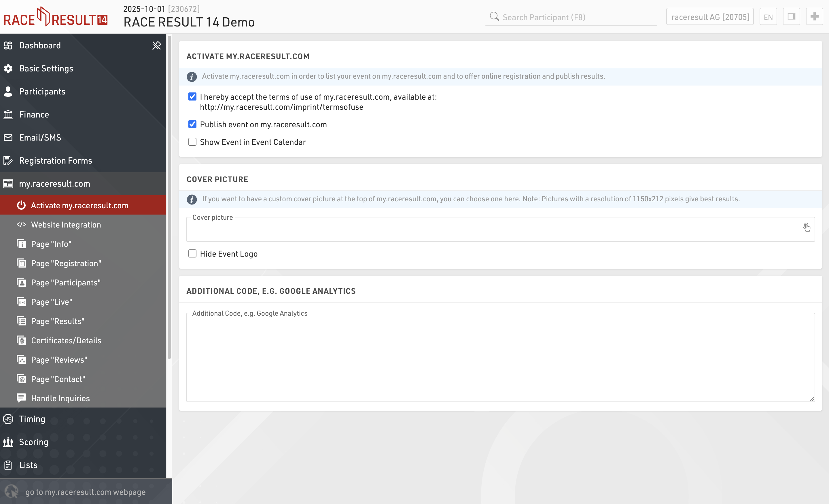Screen dimensions: 829x504
Task: Open the Website Integration menu item
Action: point(66,225)
